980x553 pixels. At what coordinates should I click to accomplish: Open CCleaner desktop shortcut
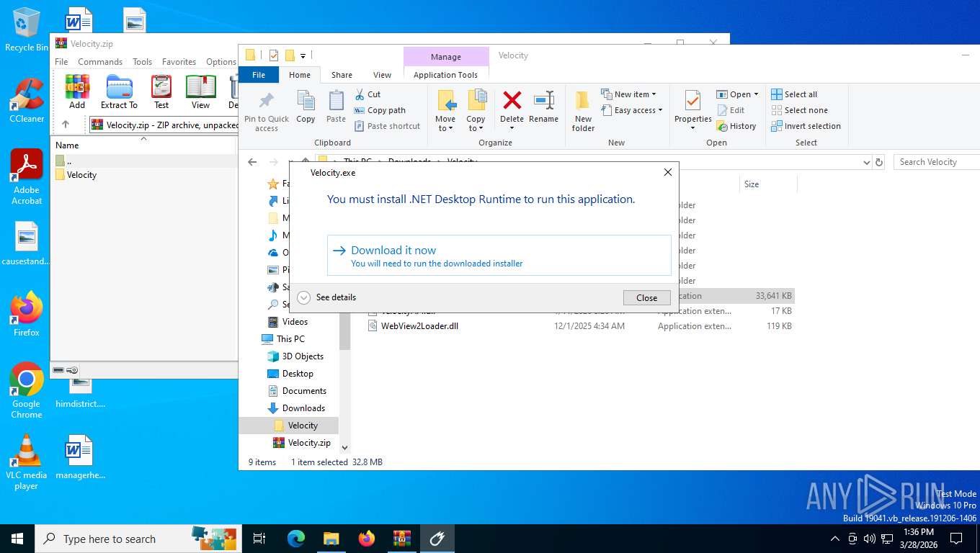27,101
